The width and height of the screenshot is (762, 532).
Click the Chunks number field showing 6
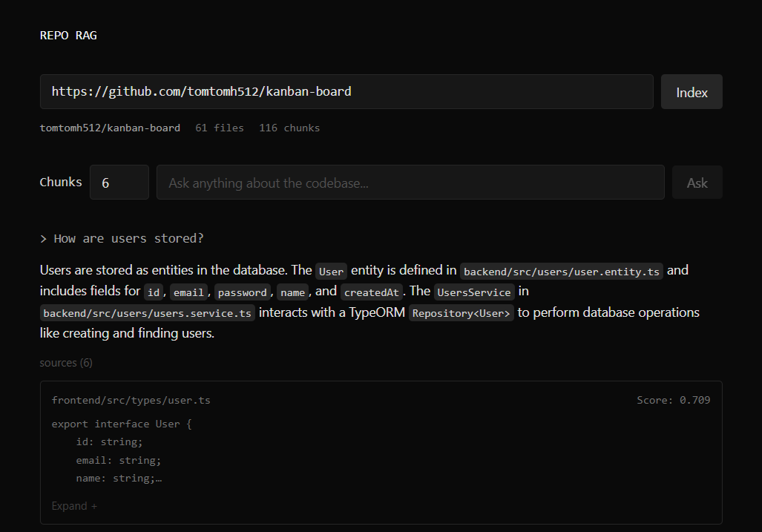point(119,183)
